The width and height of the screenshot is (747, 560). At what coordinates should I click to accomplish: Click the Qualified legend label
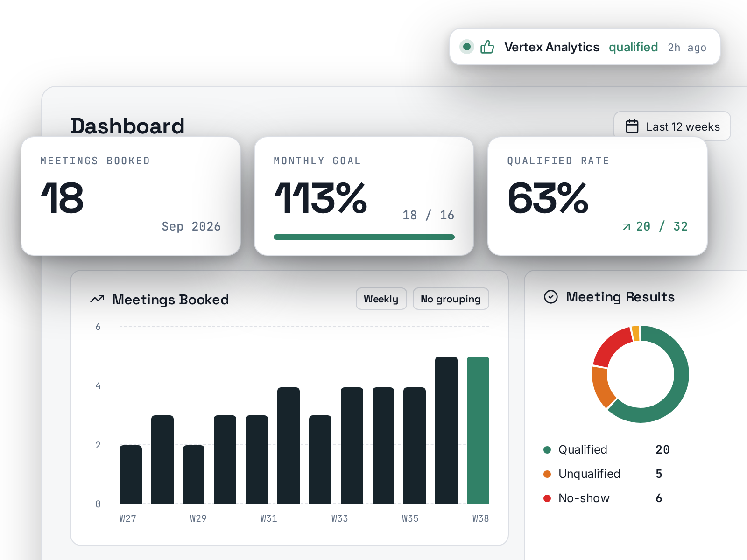(x=583, y=449)
